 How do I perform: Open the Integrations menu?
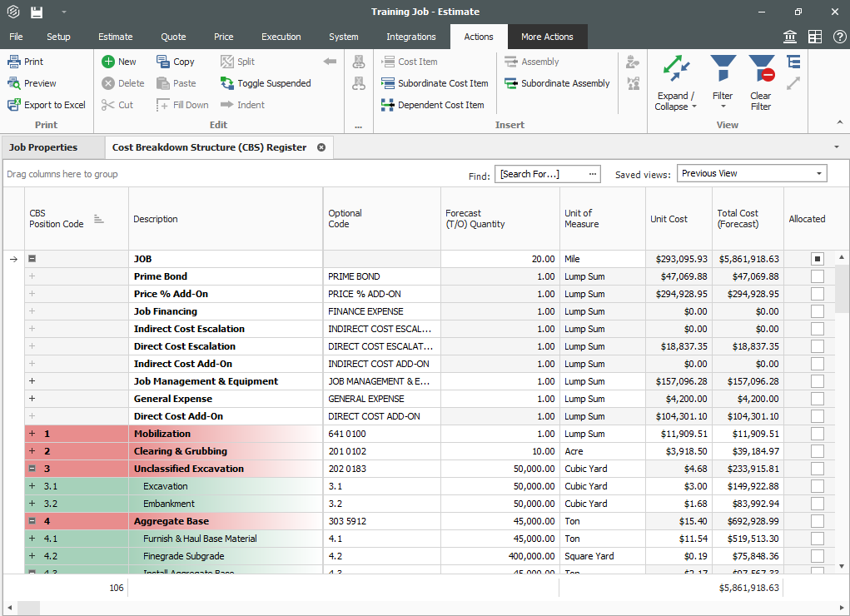(410, 37)
